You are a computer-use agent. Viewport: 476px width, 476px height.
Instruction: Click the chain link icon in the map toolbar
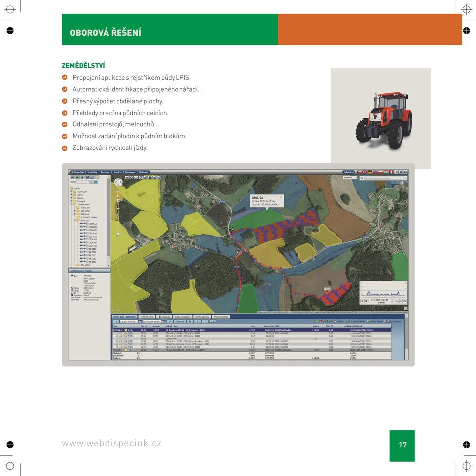click(x=159, y=178)
